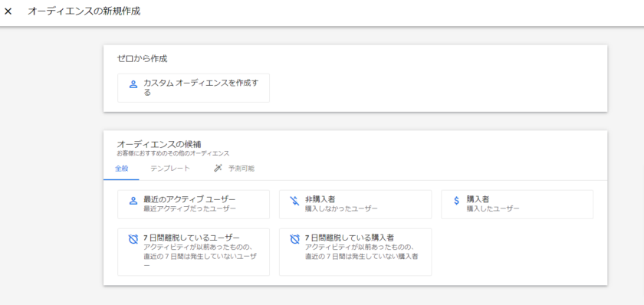Click text お客様におすすめのその他のオーディエンス
644x305 pixels.
click(173, 153)
